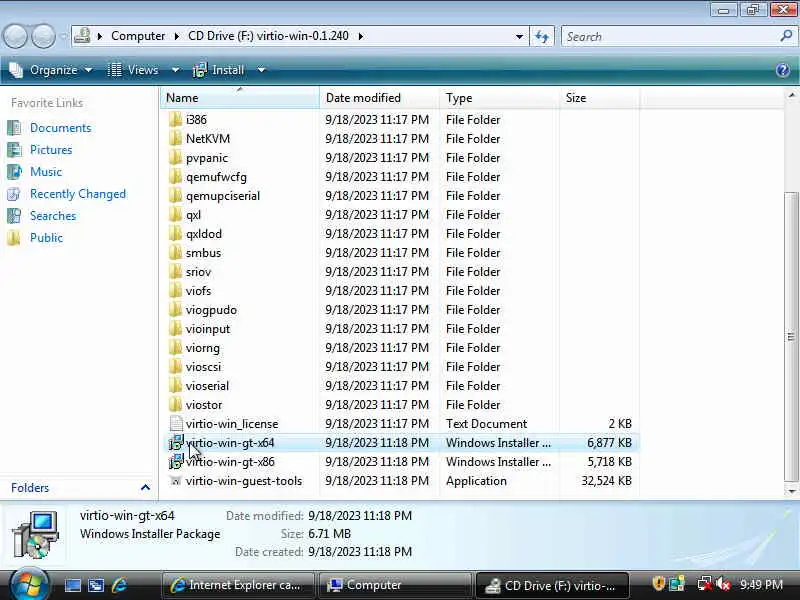Expand the address bar history dropdown
Screen dimensions: 800x600
519,37
